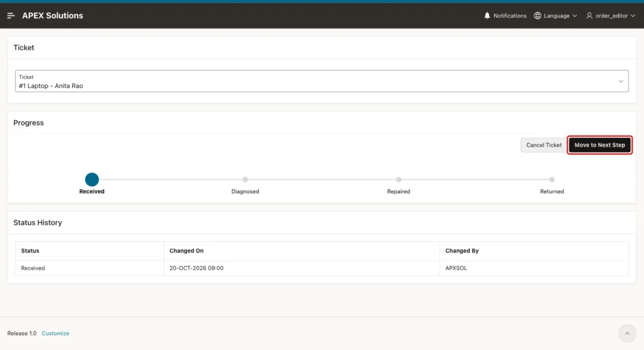Click the 'Status History' region heading
Screen dimensions: 644x350
pos(38,222)
